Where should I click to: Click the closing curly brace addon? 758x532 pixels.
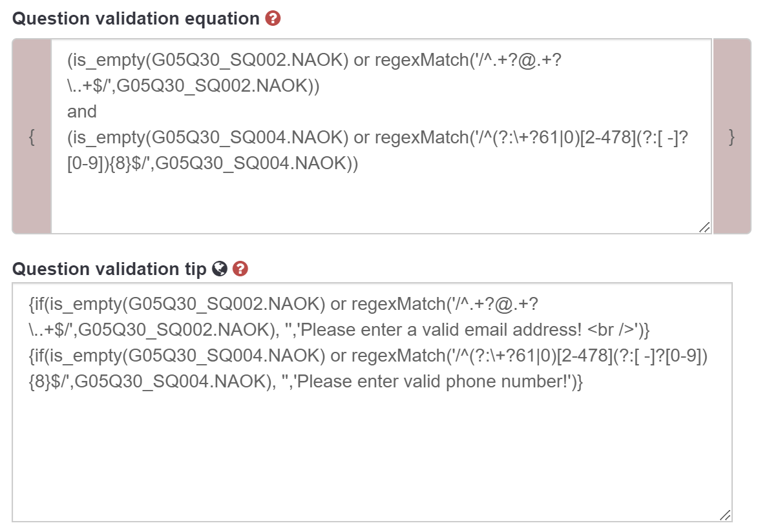(x=732, y=136)
